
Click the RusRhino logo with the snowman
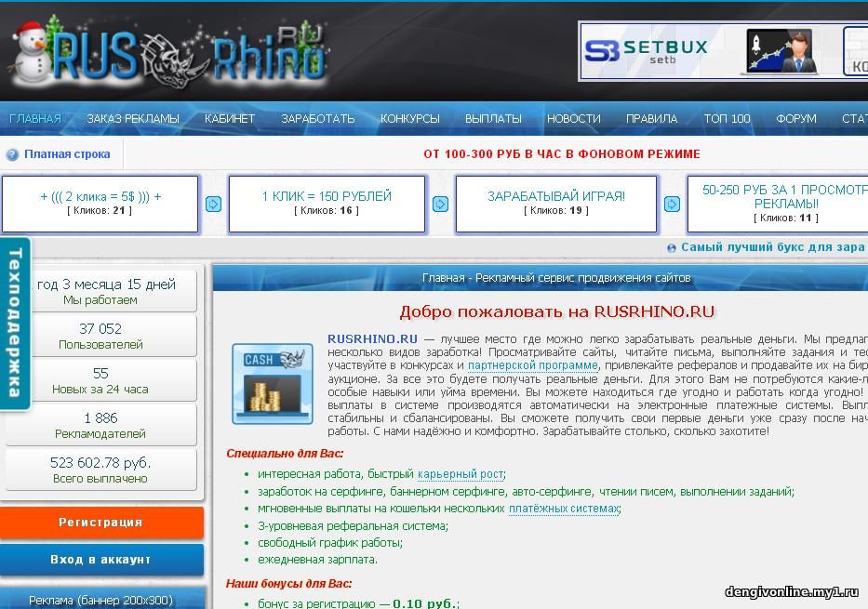point(168,54)
